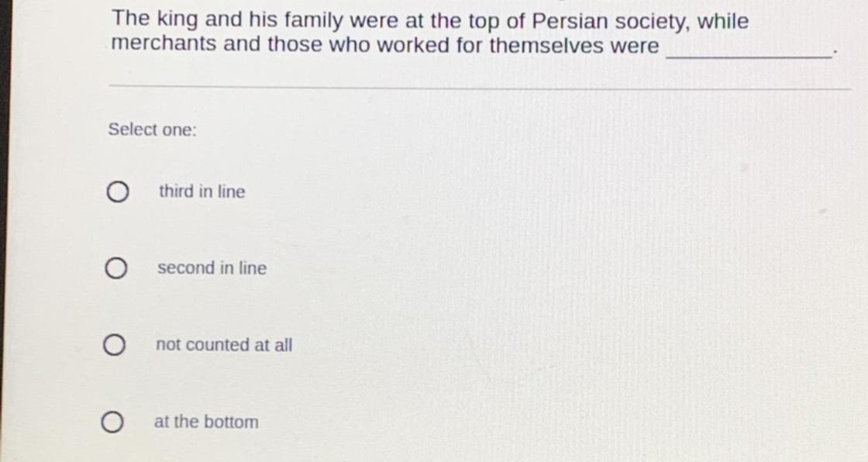The width and height of the screenshot is (868, 462).
Task: Select the 'second in line' radio button
Action: [115, 269]
